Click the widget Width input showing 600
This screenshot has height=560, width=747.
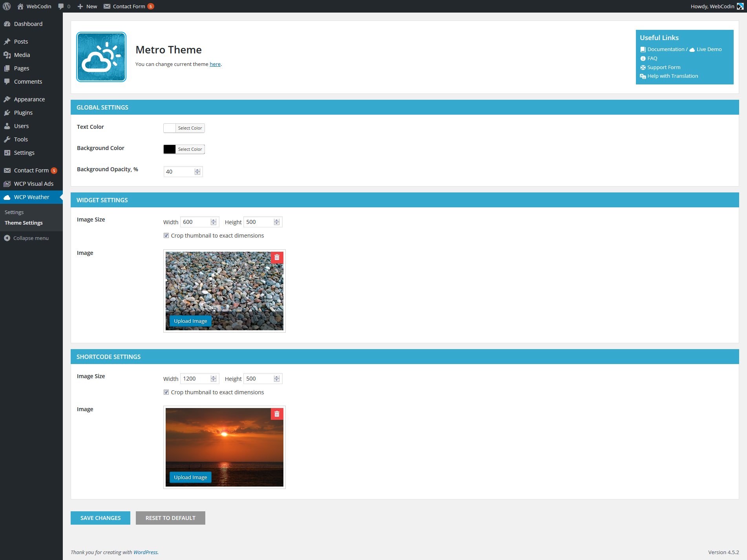[x=199, y=222]
